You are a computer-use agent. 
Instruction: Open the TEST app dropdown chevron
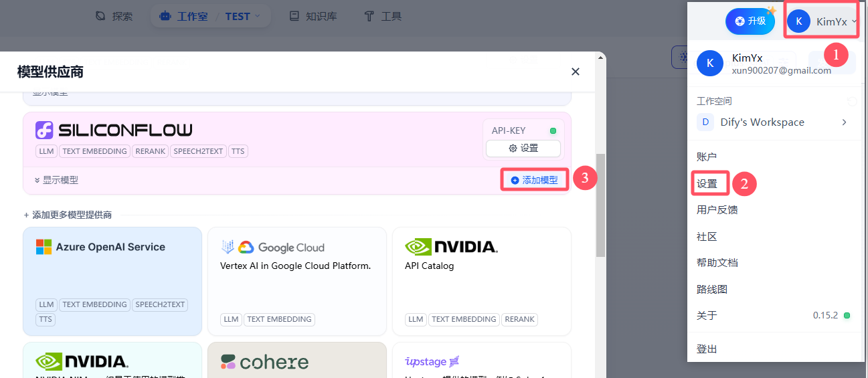click(x=257, y=17)
